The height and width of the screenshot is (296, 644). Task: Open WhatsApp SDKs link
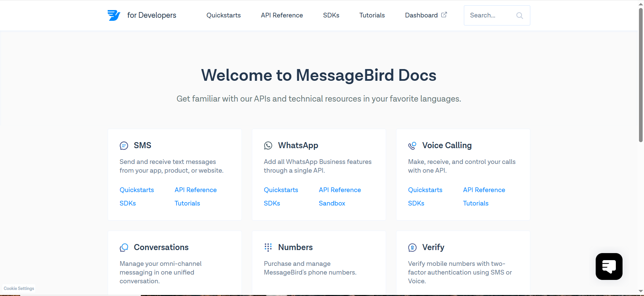click(272, 203)
